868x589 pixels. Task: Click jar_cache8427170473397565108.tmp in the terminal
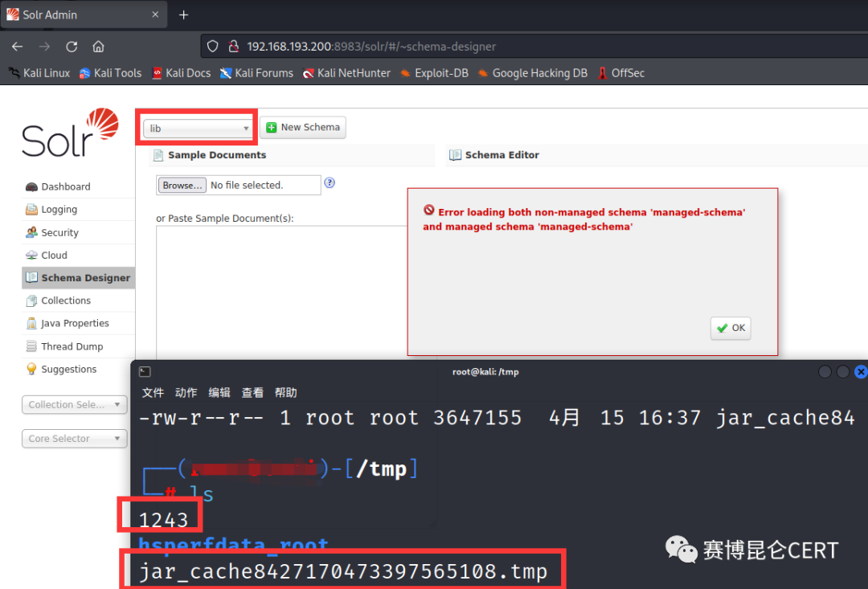(343, 571)
